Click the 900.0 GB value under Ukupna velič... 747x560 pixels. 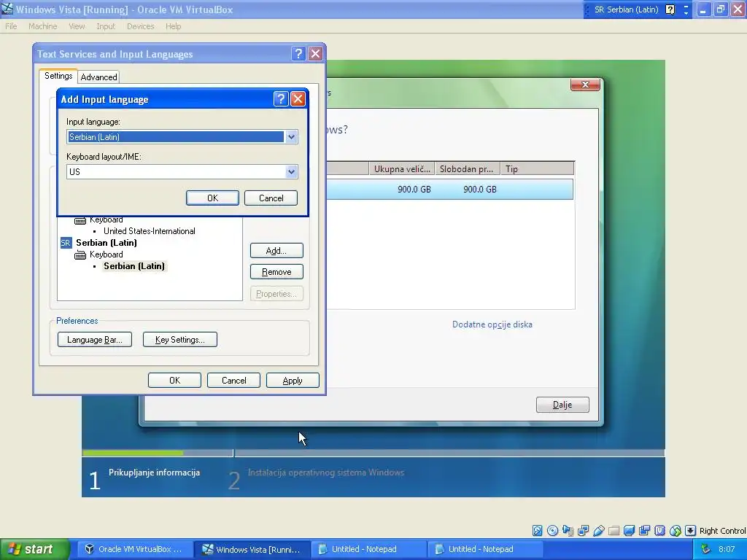414,190
